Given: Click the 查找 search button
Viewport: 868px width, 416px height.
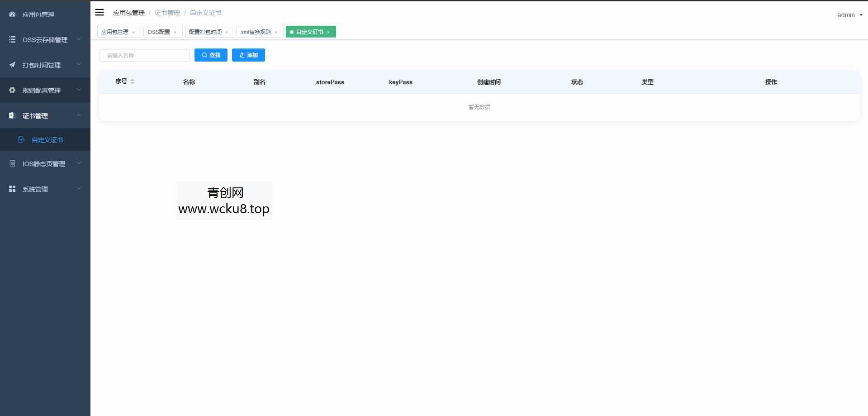Looking at the screenshot, I should coord(211,55).
